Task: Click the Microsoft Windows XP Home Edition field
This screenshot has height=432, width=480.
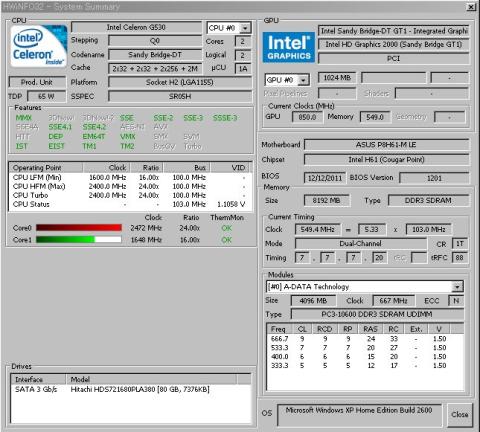Action: pos(359,415)
